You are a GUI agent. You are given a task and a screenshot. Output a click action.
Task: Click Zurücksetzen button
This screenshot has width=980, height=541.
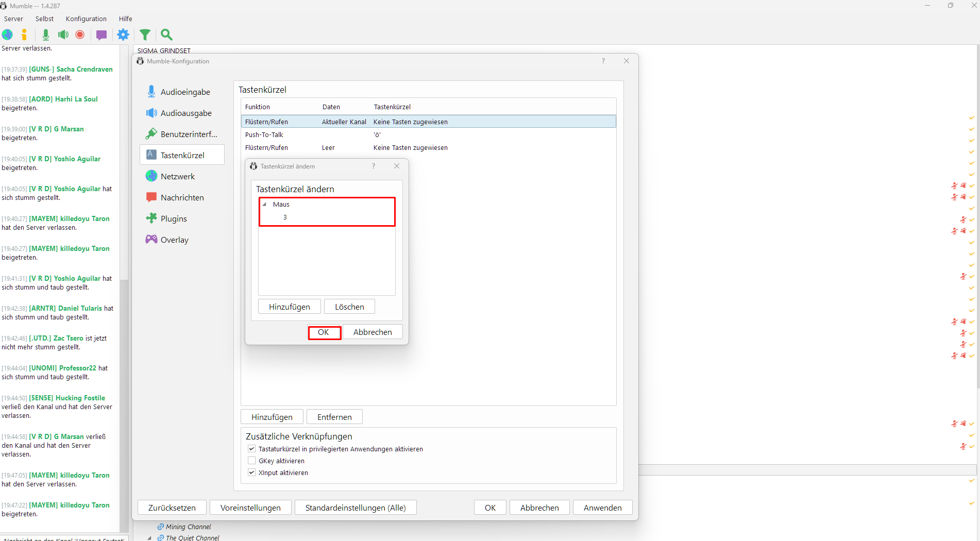tap(172, 508)
